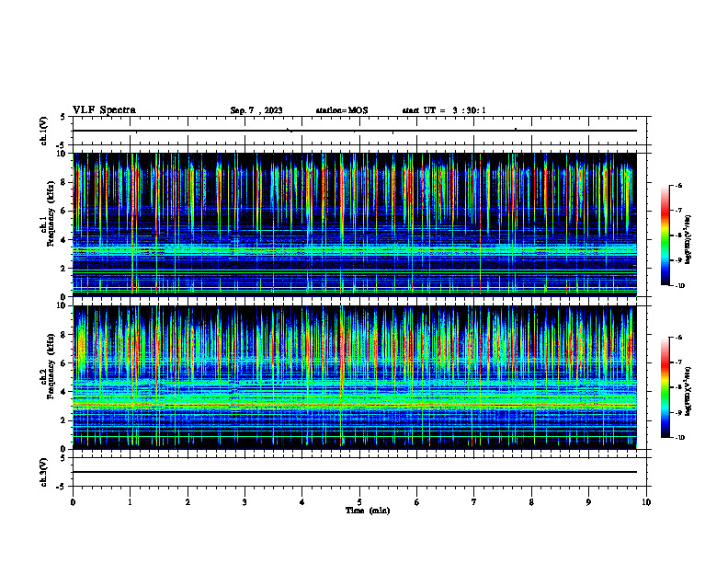Click the ch.1 voltage waveform trace
Viewport: 728px width, 563px height.
coord(355,131)
